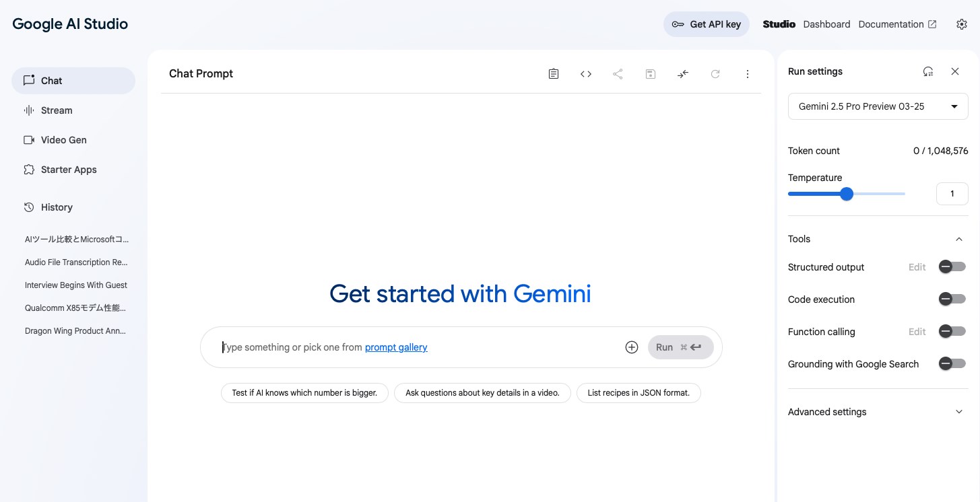Toggle Function calling switch

(952, 332)
